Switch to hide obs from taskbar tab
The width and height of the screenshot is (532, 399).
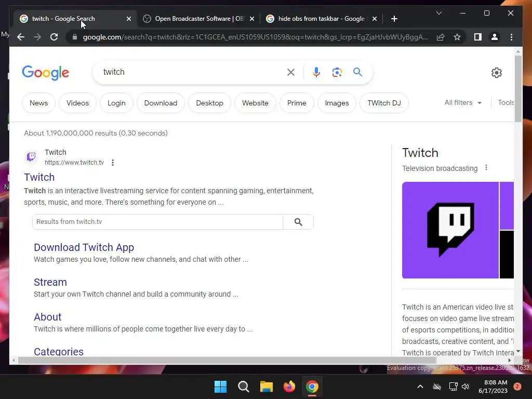(321, 19)
